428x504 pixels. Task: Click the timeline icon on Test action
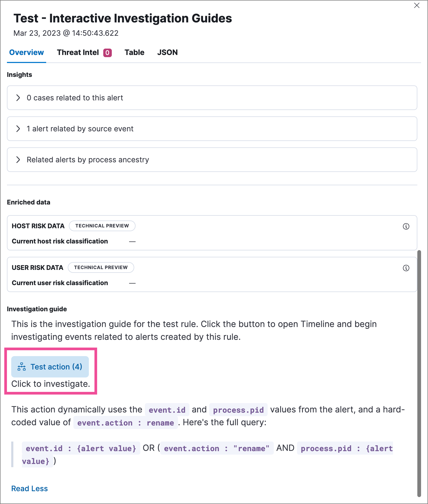[x=22, y=367]
